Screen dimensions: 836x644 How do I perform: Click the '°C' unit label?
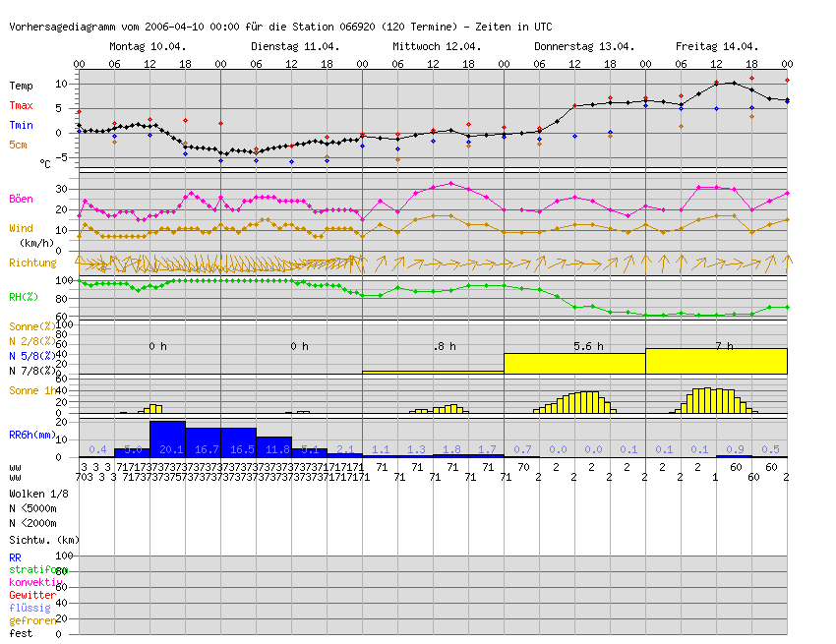point(45,163)
